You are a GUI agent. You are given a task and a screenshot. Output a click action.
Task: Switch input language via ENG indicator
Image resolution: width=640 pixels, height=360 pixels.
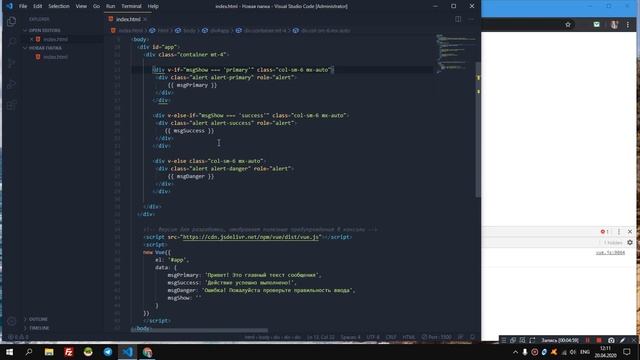[x=585, y=352]
